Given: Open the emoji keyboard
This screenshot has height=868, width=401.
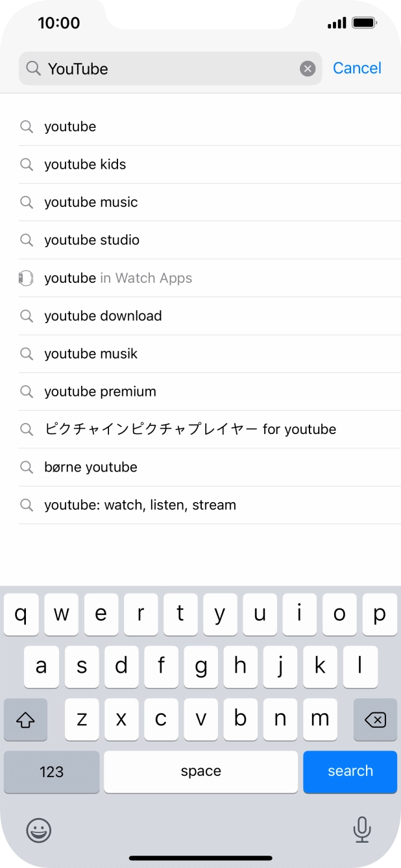Looking at the screenshot, I should (38, 830).
